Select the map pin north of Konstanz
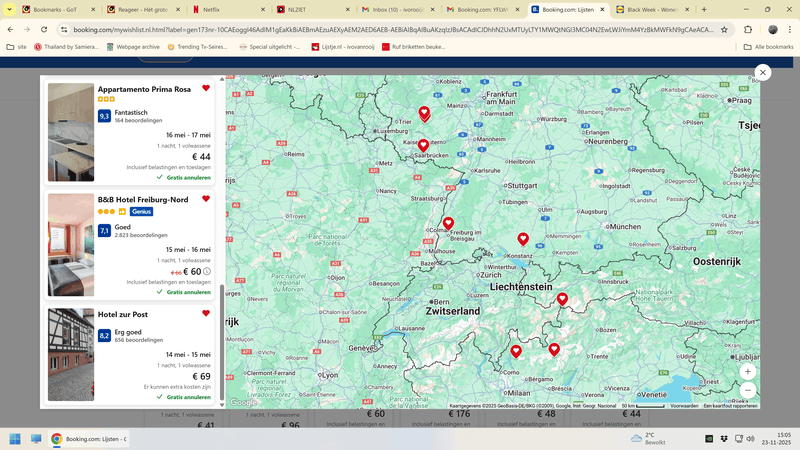Image resolution: width=800 pixels, height=450 pixels. [x=523, y=239]
